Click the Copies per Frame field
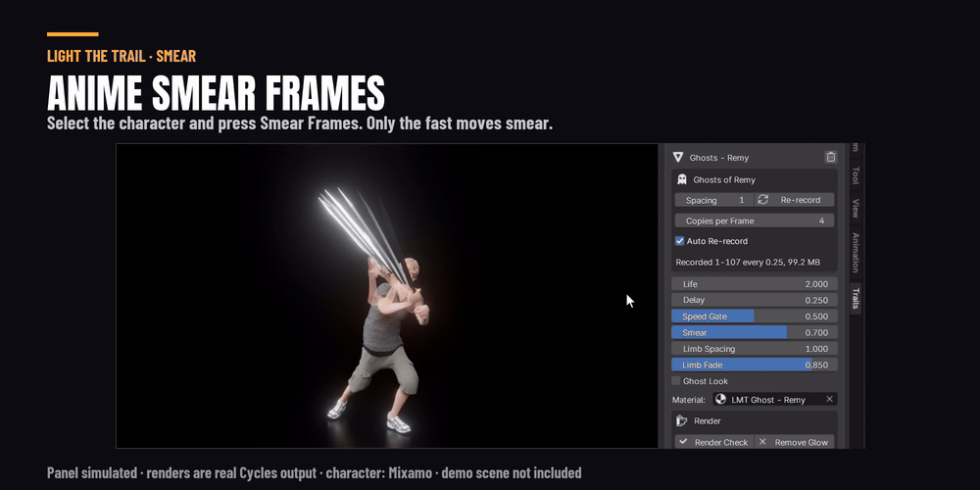The width and height of the screenshot is (980, 490). pyautogui.click(x=755, y=220)
